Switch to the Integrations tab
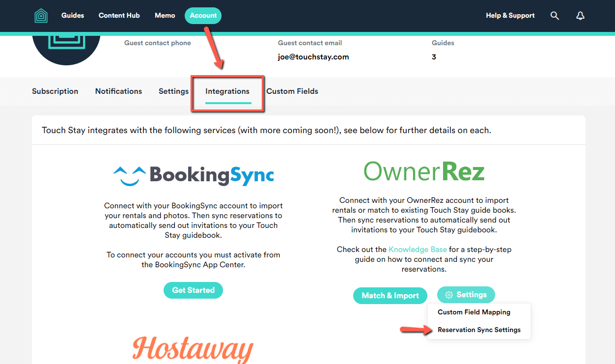The width and height of the screenshot is (615, 364). coord(227,91)
